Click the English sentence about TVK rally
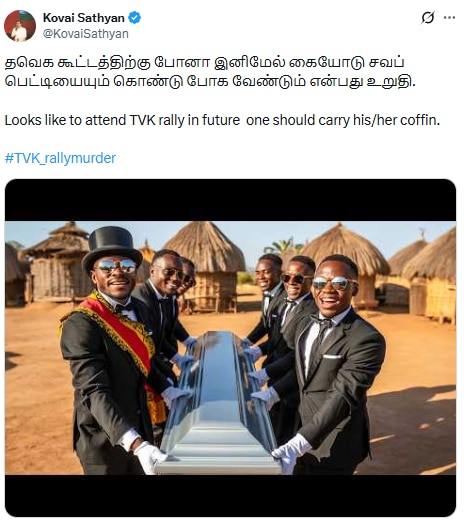The height and width of the screenshot is (523, 464). coord(222,120)
